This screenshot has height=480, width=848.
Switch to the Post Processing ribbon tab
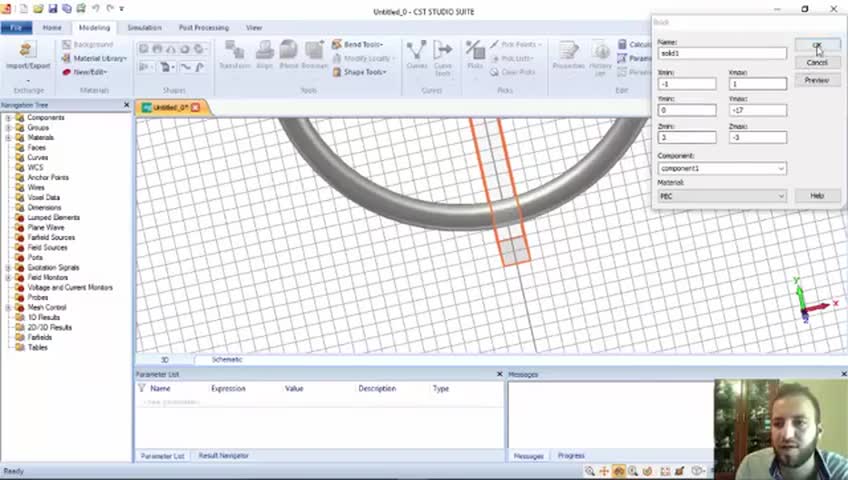click(x=204, y=28)
